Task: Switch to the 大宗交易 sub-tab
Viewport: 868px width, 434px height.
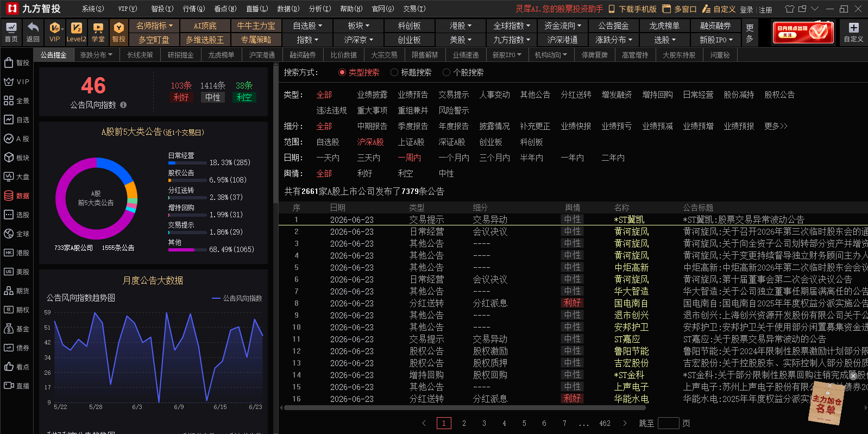Action: pyautogui.click(x=384, y=55)
